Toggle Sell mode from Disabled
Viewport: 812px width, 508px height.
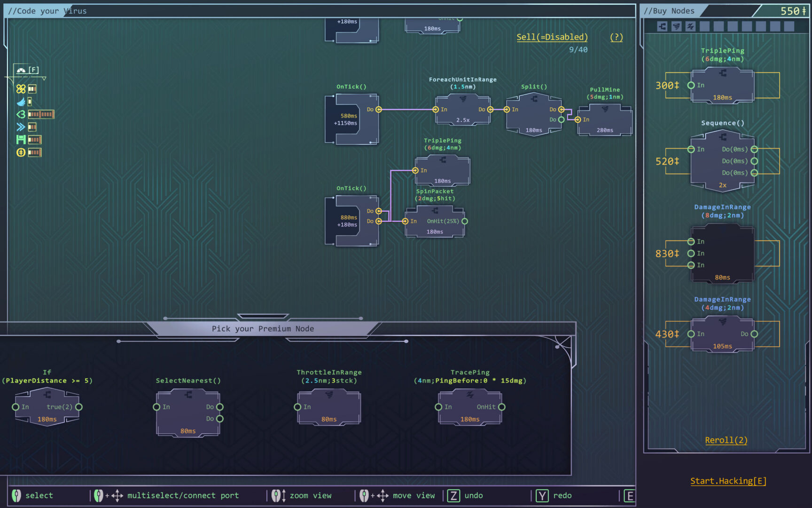point(552,37)
